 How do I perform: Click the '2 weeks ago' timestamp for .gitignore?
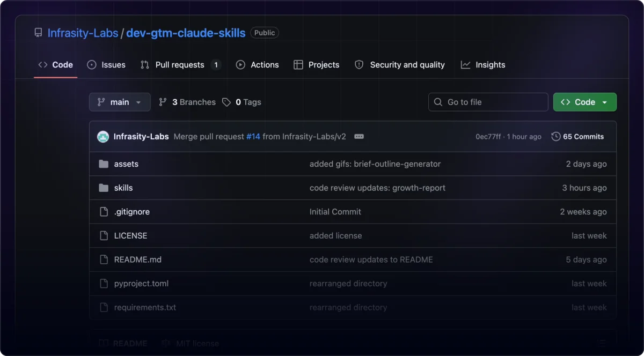(x=583, y=212)
